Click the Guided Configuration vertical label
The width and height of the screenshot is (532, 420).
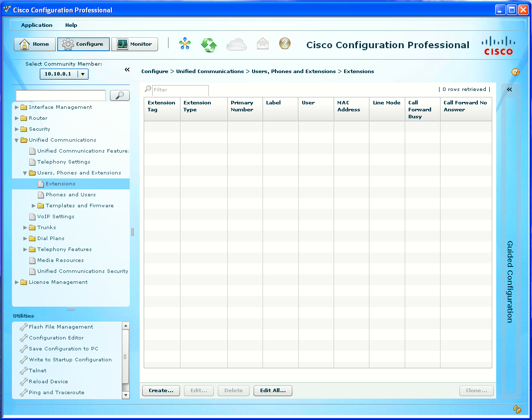pos(510,282)
